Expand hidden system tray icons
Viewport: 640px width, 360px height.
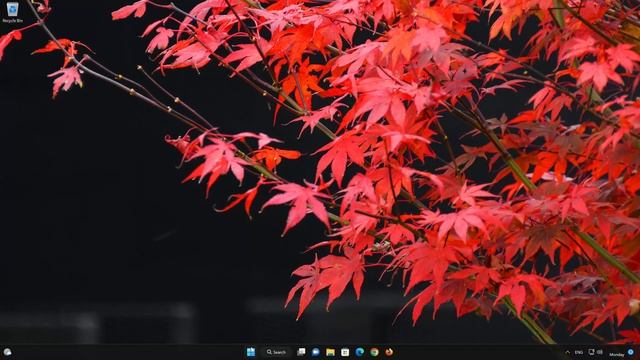[567, 352]
